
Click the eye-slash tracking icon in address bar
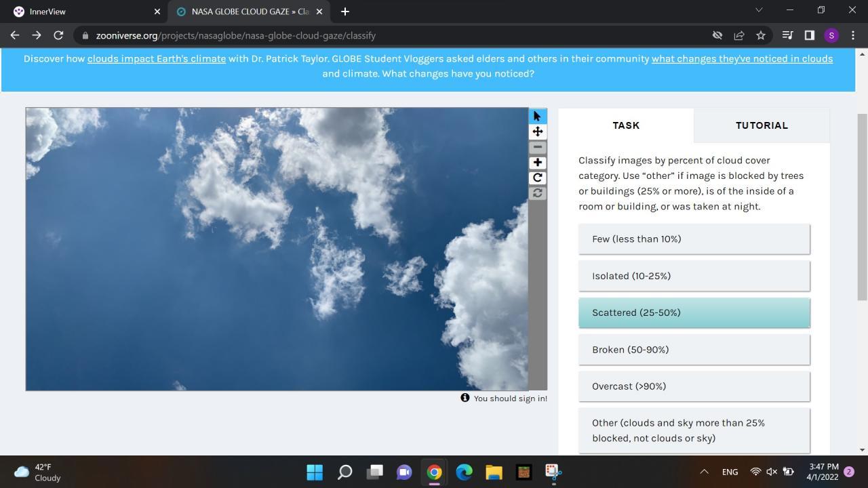pos(717,35)
